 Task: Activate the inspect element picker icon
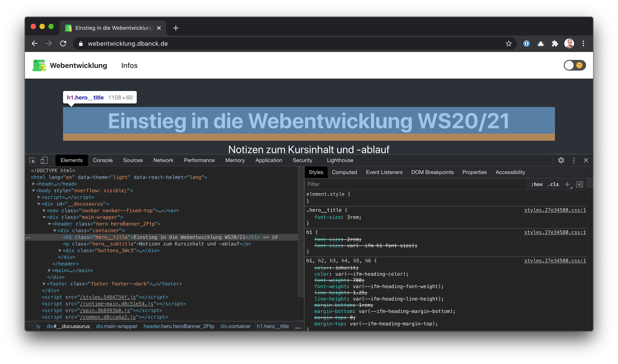pos(32,160)
